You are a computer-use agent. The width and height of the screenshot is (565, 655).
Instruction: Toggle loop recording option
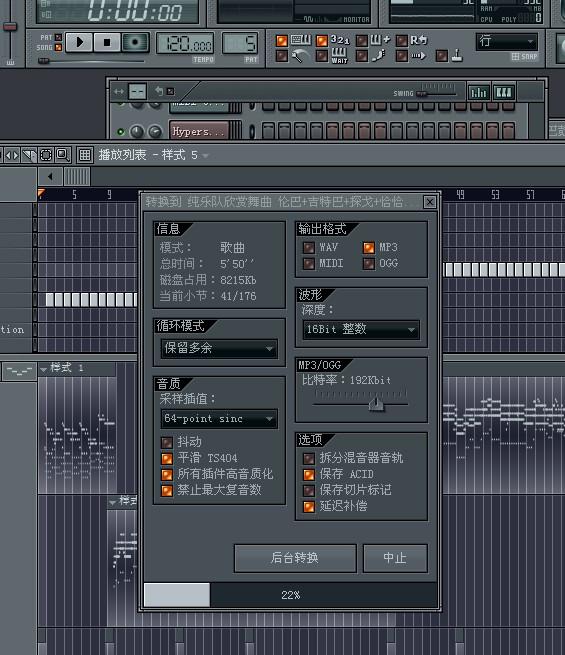click(x=401, y=41)
